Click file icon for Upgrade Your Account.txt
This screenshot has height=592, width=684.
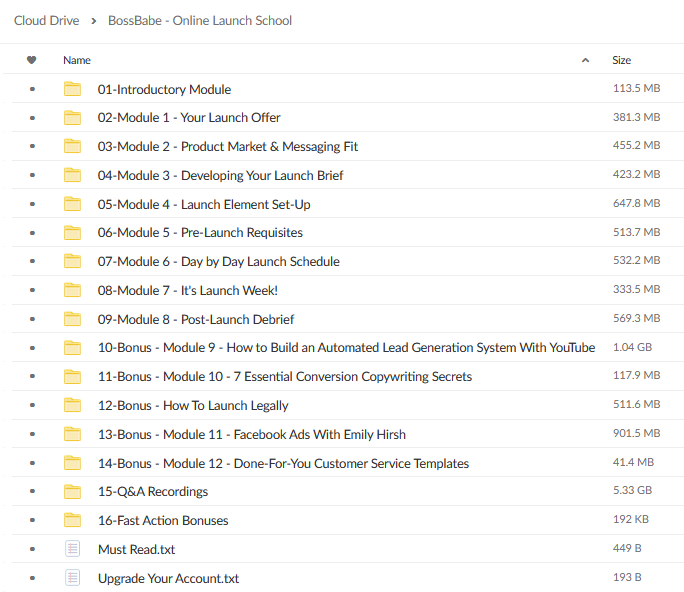[72, 578]
